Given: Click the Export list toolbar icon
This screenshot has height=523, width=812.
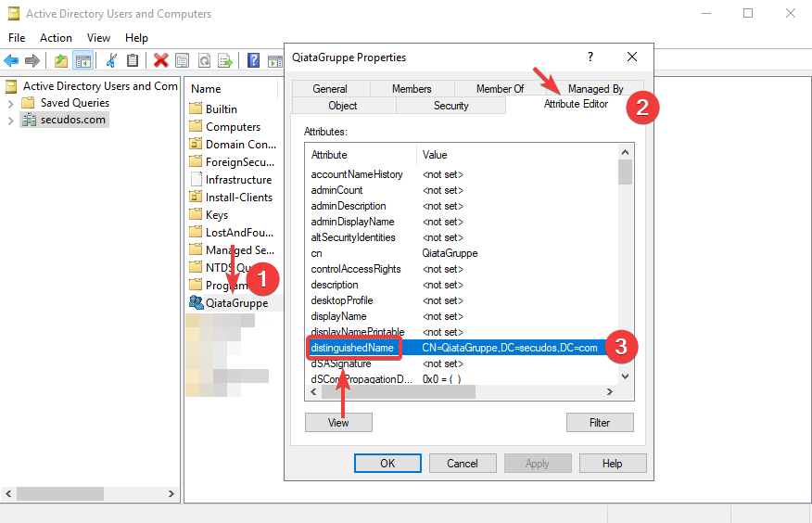Looking at the screenshot, I should 224,60.
